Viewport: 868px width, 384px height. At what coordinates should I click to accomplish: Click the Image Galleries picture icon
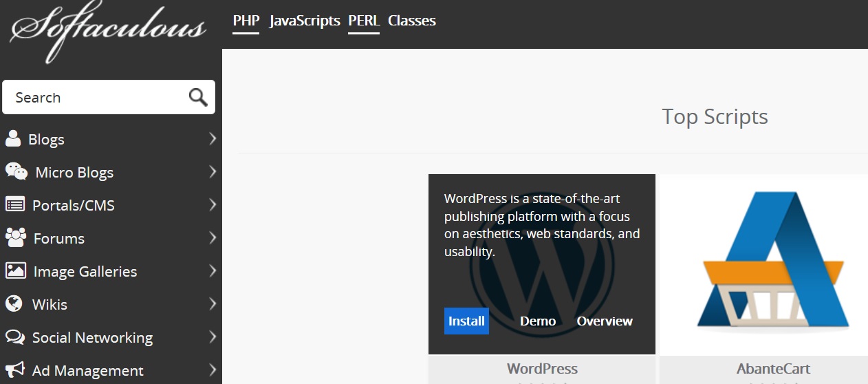click(x=16, y=270)
